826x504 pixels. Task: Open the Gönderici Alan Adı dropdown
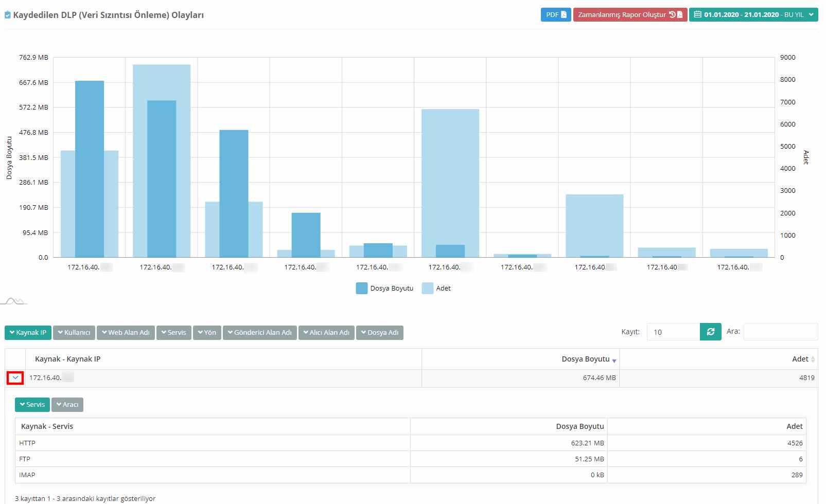(260, 333)
